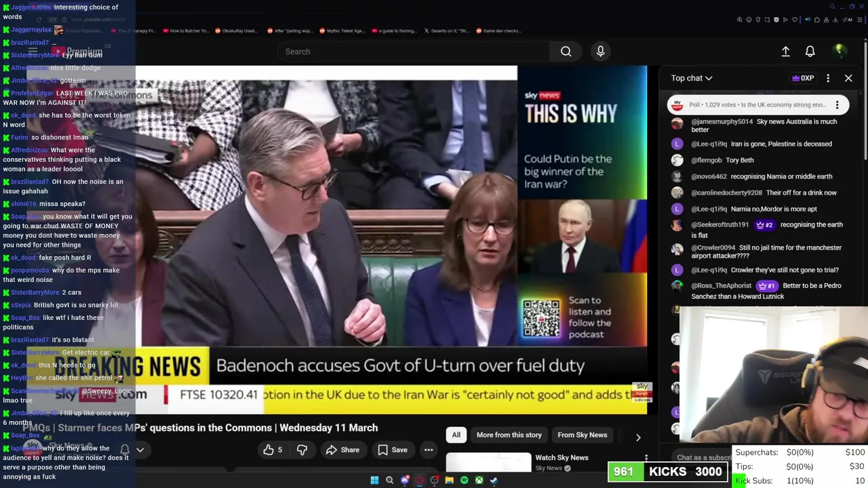
Task: Click the Share button under the video
Action: click(x=342, y=449)
